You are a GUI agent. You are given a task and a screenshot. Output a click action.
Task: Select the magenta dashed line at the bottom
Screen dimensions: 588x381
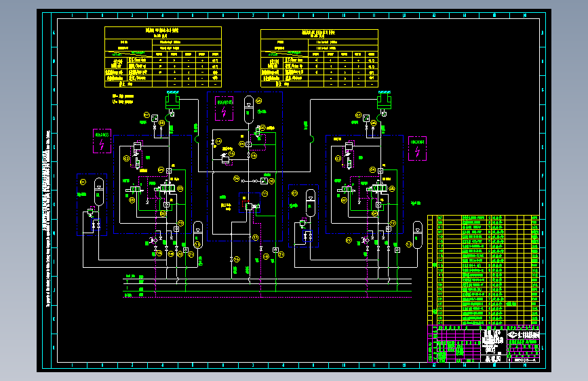tap(267, 298)
